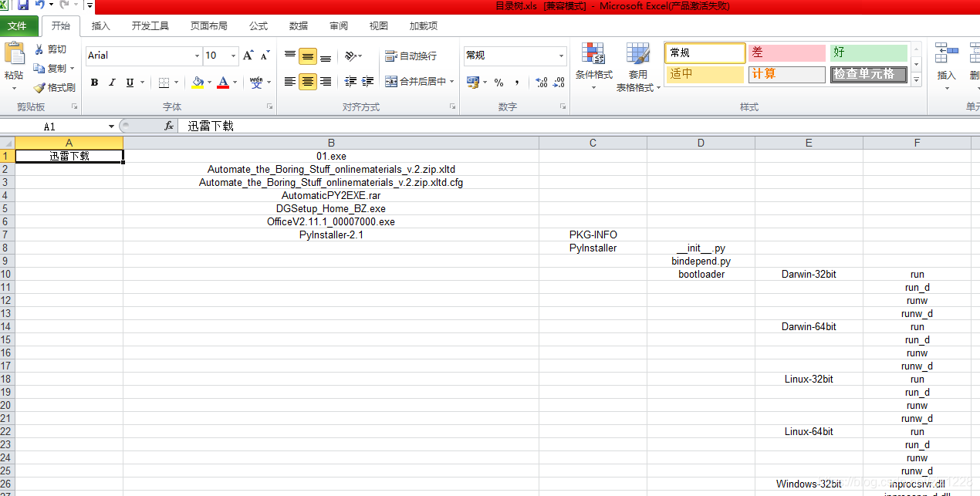Apply the Bad (差) cell style
Viewport: 980px width, 496px height.
coord(787,52)
